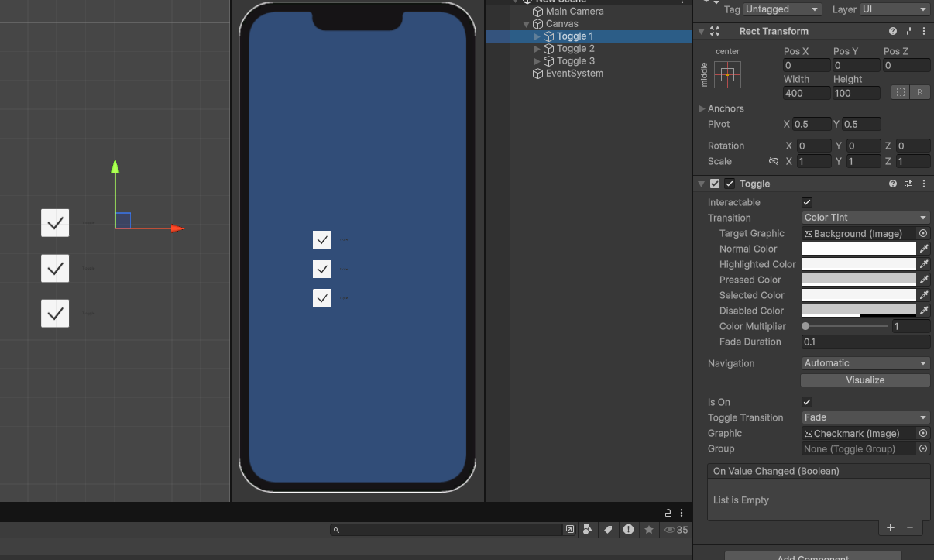Select Main Camera in Hierarchy
The height and width of the screenshot is (560, 934).
click(x=575, y=12)
